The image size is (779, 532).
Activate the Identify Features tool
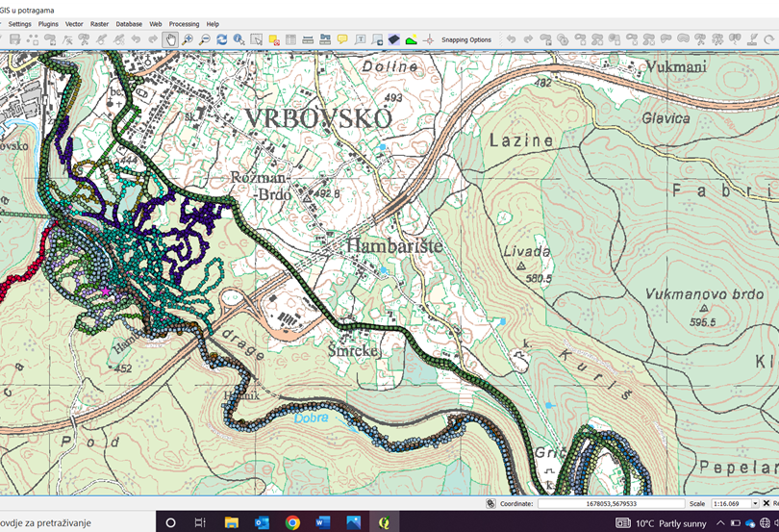(x=239, y=39)
